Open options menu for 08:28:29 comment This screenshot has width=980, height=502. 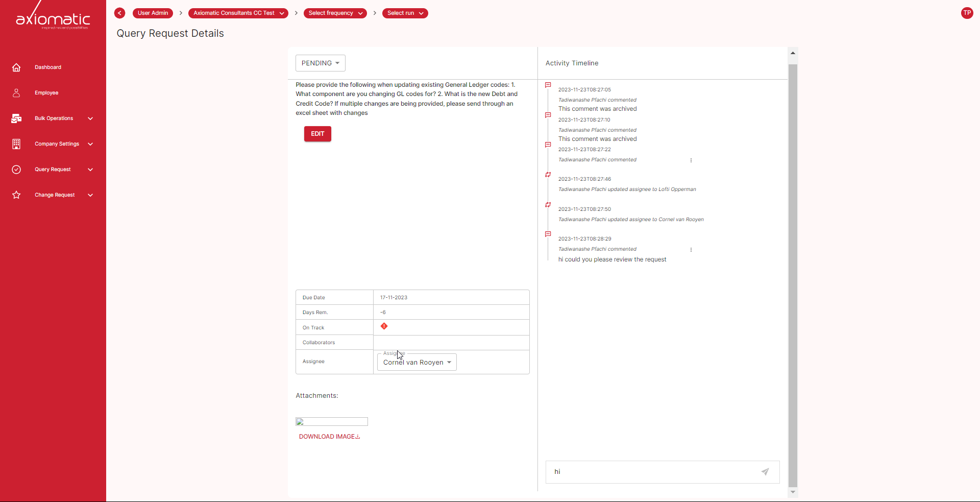(691, 250)
